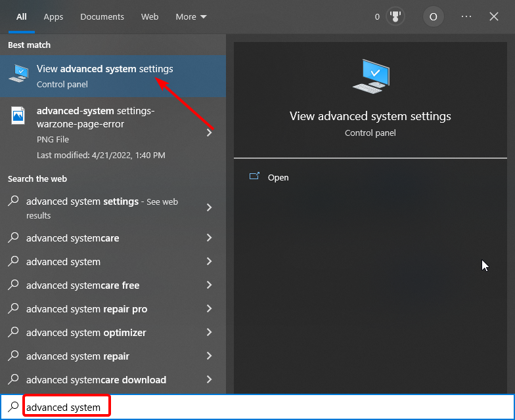Switch to the Documents tab
515x420 pixels.
tap(102, 17)
